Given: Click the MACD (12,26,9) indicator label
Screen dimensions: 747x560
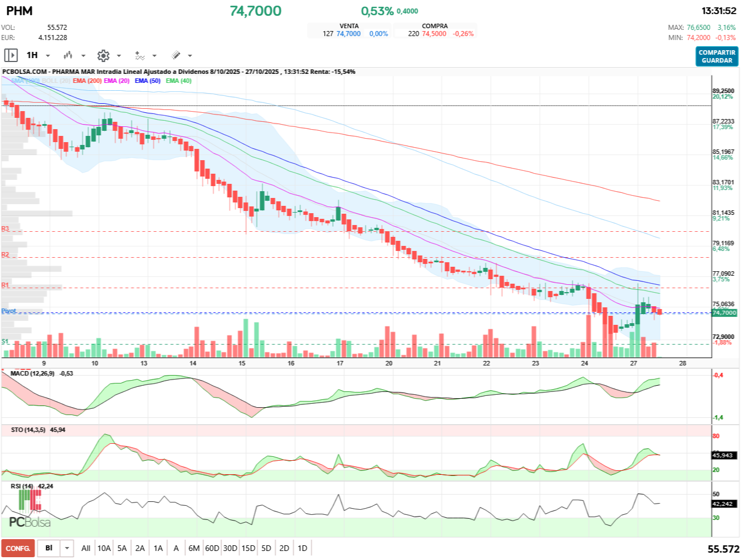Looking at the screenshot, I should point(32,373).
